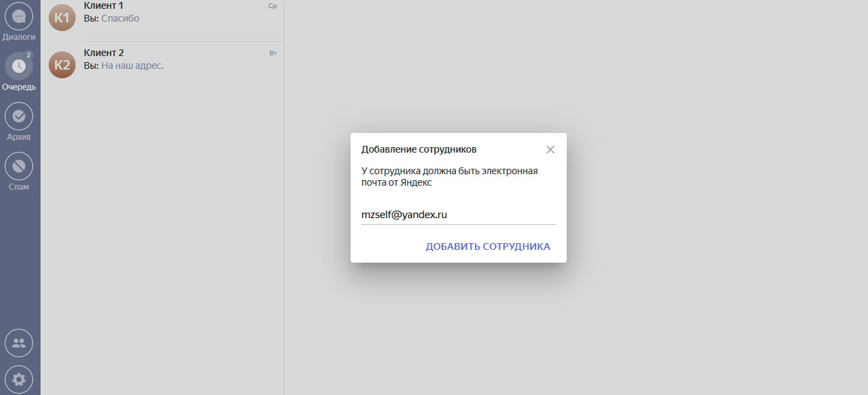Open the Очередь queue panel
Screen dimensions: 868x395
[20, 66]
